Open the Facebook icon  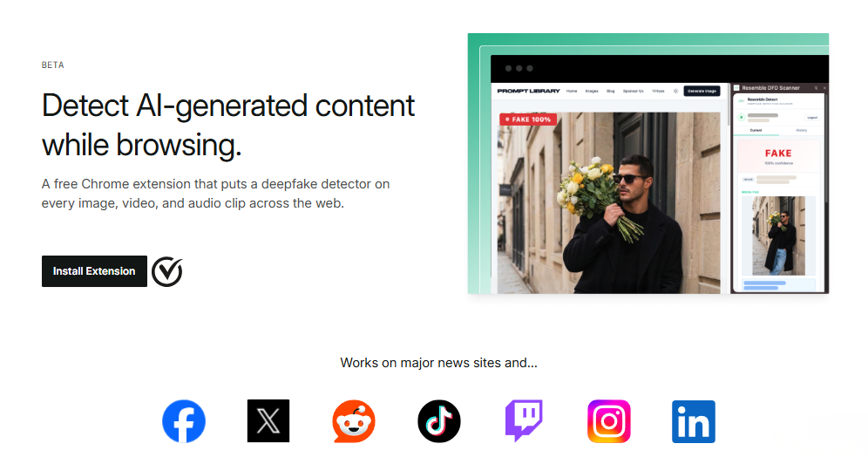(184, 421)
